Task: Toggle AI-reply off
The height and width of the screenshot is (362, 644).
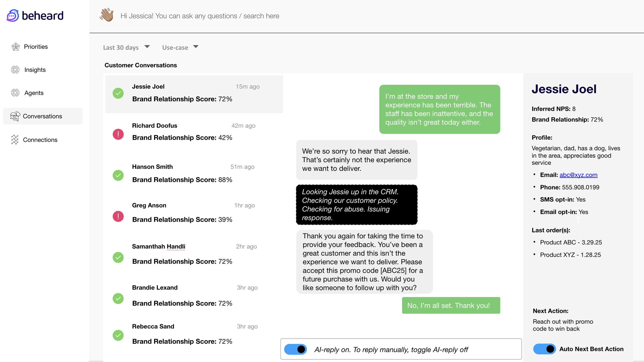Action: coord(295,349)
